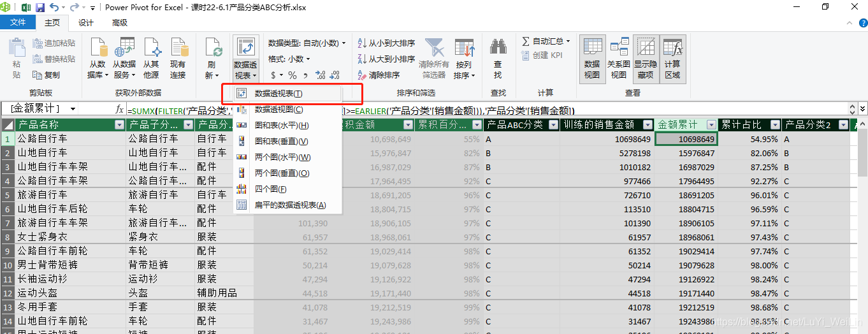The image size is (868, 334).
Task: Choose 四个图(F) menu item
Action: coord(287,189)
